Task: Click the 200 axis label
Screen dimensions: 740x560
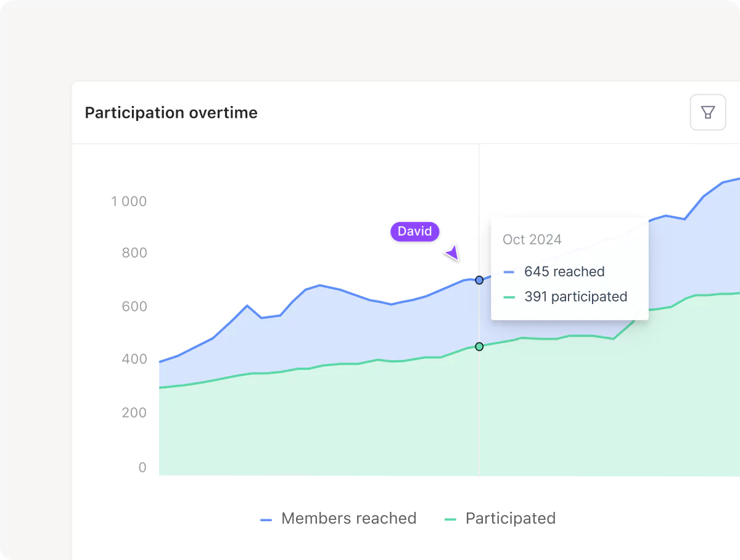Action: click(x=134, y=412)
